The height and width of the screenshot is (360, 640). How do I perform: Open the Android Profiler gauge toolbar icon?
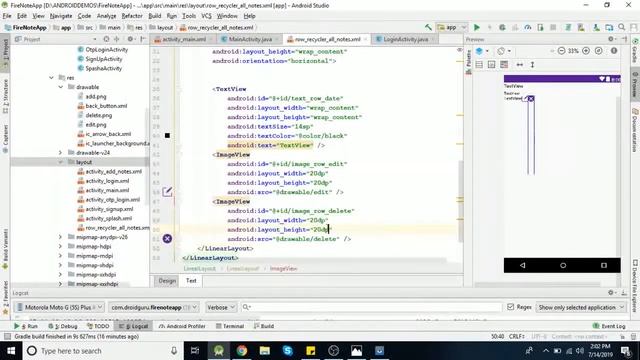pyautogui.click(x=528, y=27)
